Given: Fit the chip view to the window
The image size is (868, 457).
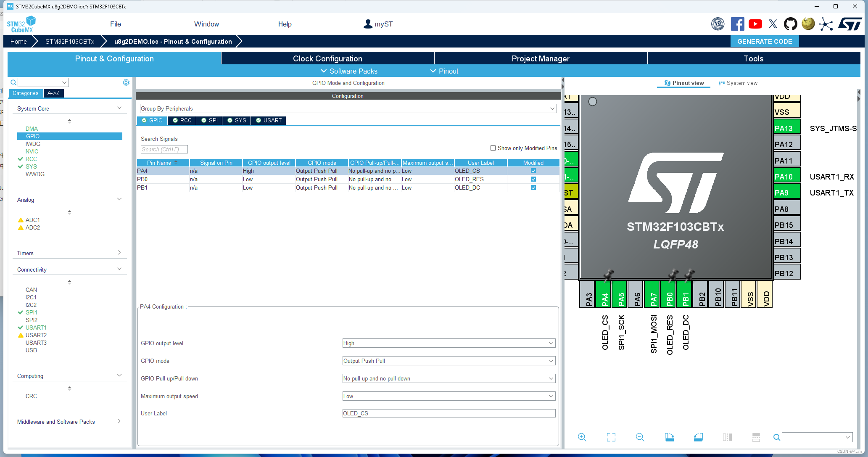Looking at the screenshot, I should [611, 437].
